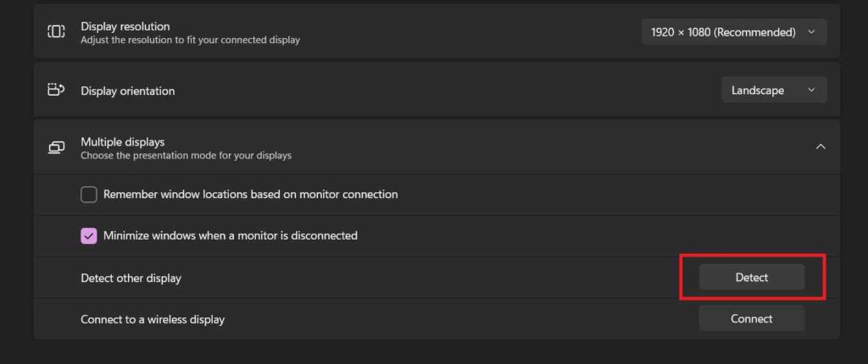Open the 1920 × 1080 resolution dropdown

tap(734, 32)
